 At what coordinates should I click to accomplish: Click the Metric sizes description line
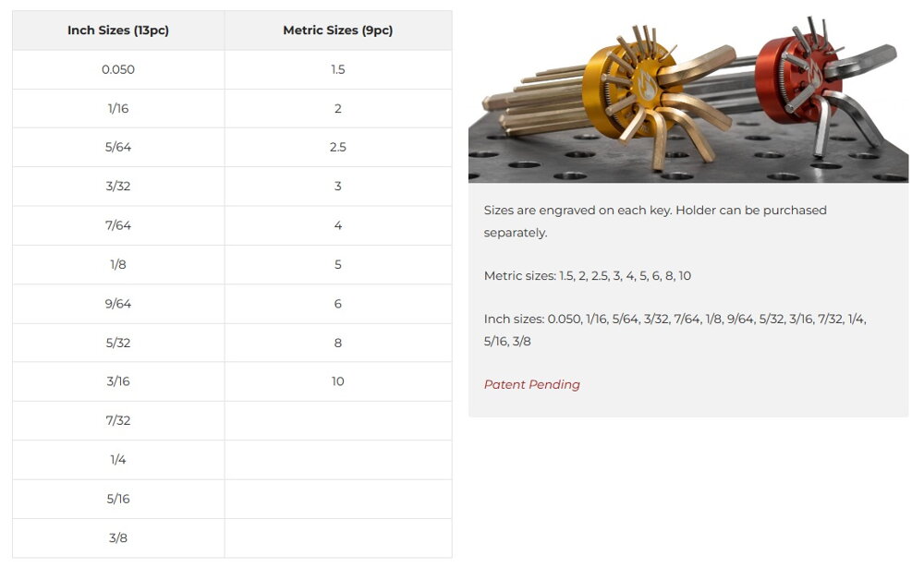click(x=588, y=275)
